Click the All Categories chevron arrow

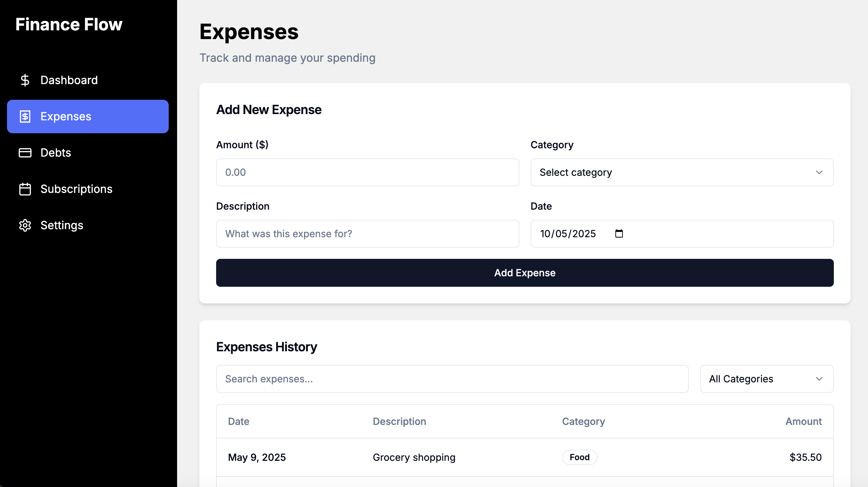click(819, 379)
